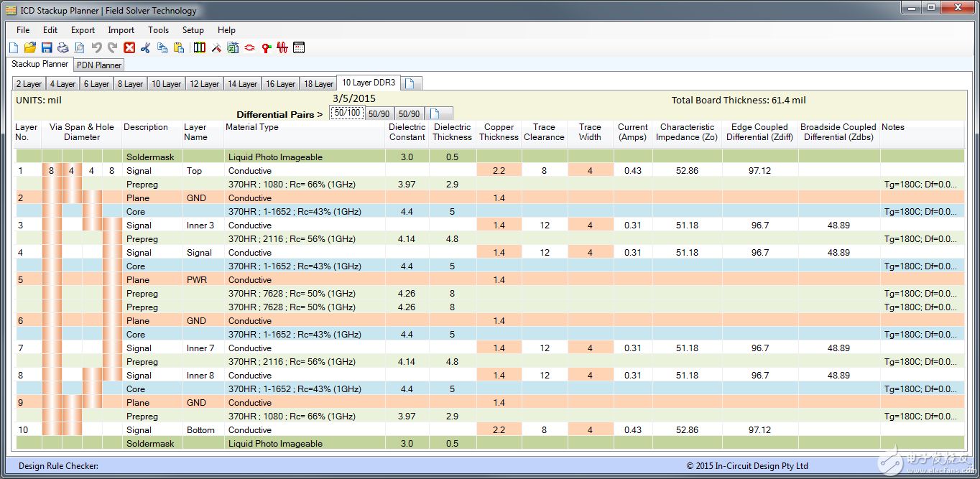Viewport: 980px width, 479px height.
Task: Open the calendar icon in the toolbar
Action: pyautogui.click(x=299, y=48)
